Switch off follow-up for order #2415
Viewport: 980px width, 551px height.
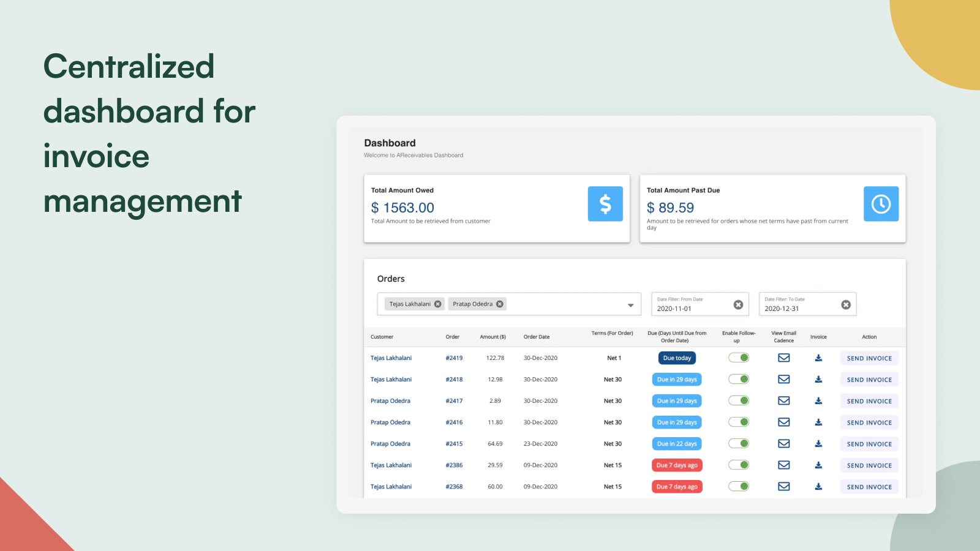coord(739,443)
